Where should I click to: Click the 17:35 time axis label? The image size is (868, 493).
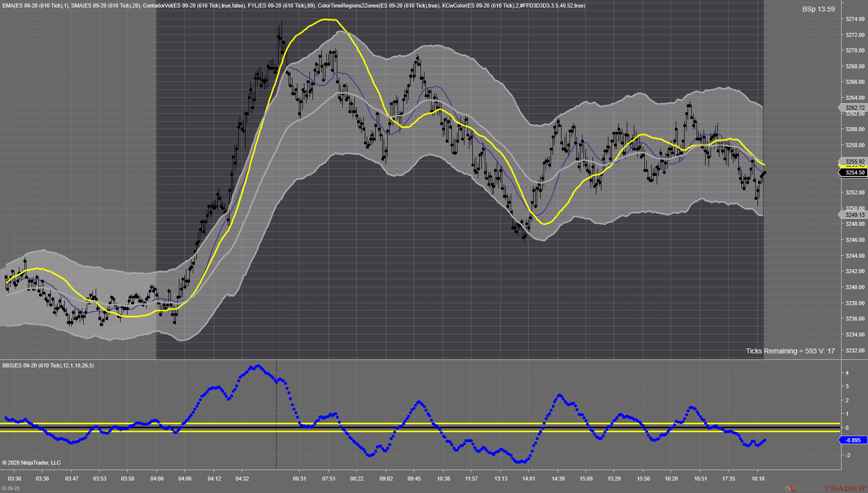(x=728, y=479)
